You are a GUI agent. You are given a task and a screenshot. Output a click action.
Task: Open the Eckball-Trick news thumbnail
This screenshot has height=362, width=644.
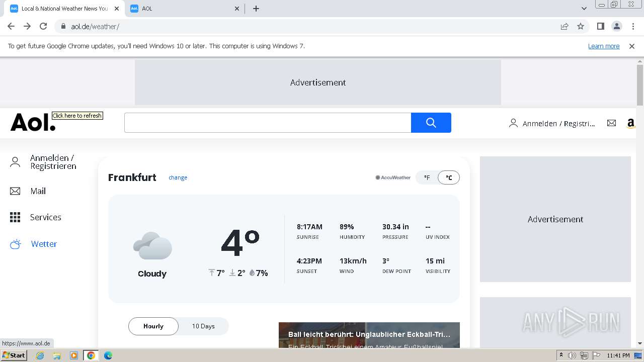369,335
